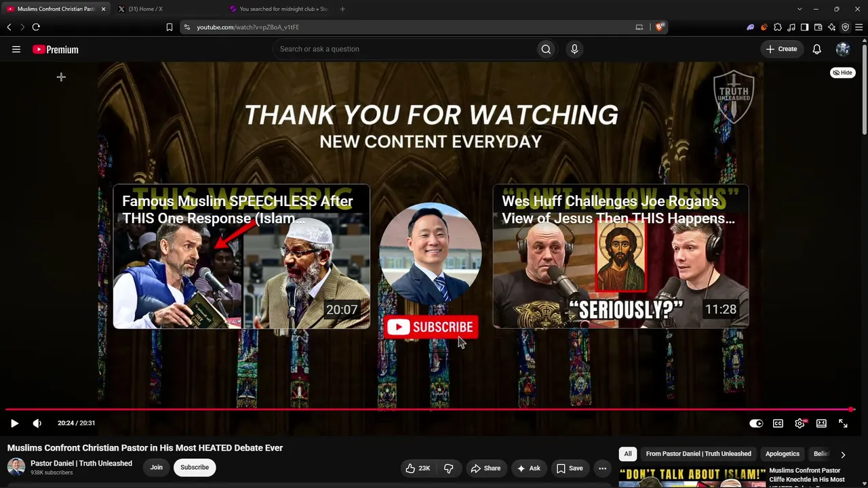868x488 pixels.
Task: Ask about this video
Action: (528, 468)
